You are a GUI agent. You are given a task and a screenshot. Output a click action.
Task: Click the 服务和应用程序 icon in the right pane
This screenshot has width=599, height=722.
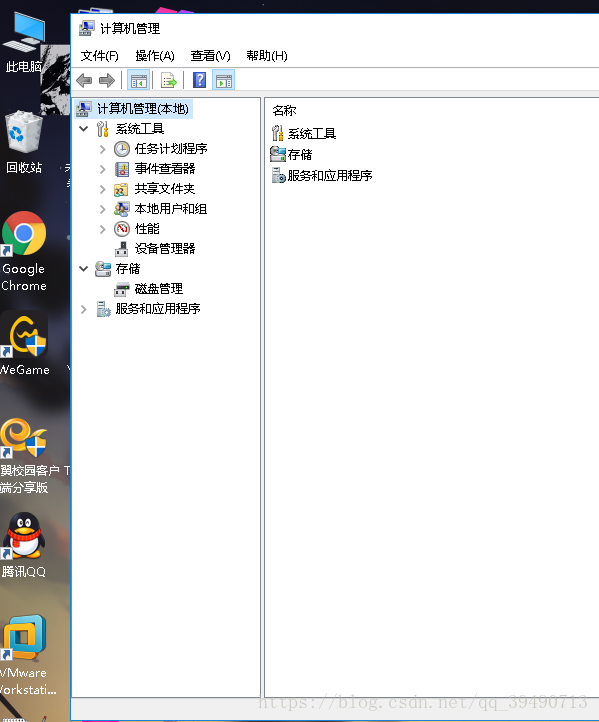click(278, 175)
